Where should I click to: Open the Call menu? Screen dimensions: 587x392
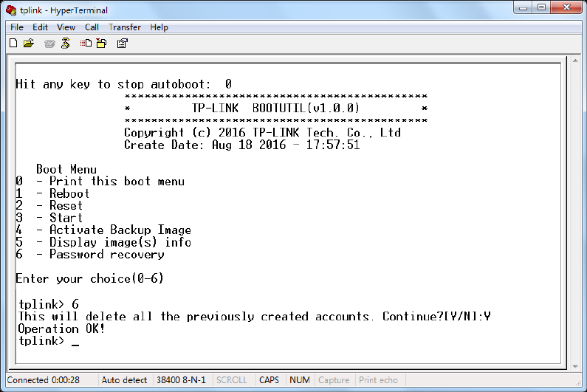[92, 27]
